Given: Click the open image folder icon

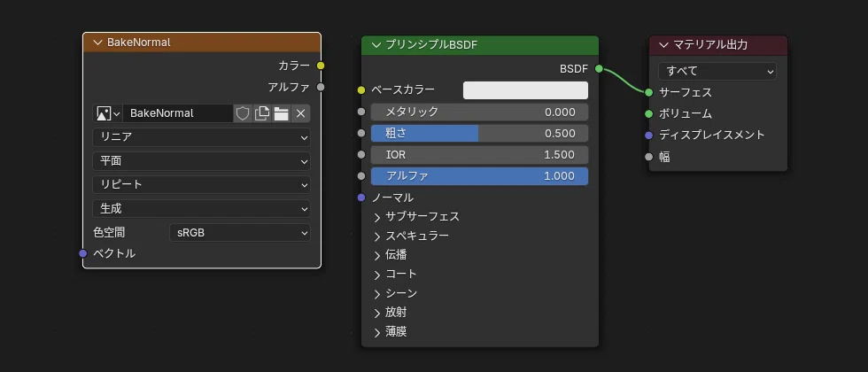Looking at the screenshot, I should coord(282,113).
